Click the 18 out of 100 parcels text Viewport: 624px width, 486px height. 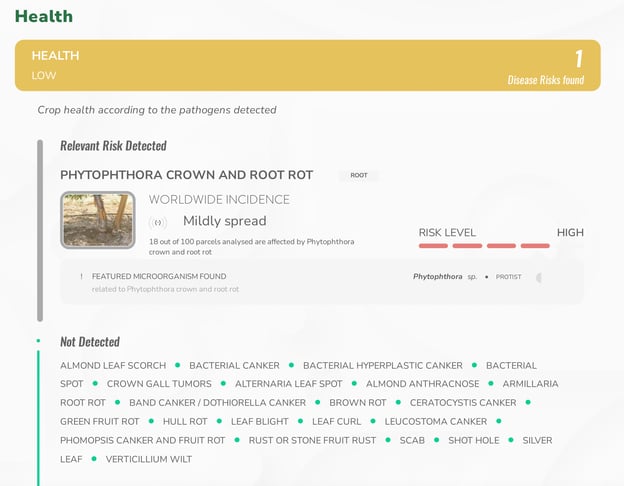(252, 247)
